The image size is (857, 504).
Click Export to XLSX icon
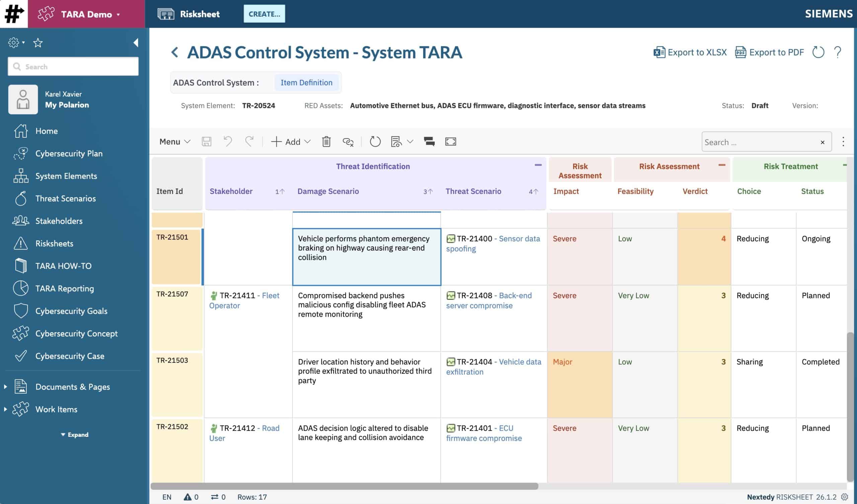point(659,52)
